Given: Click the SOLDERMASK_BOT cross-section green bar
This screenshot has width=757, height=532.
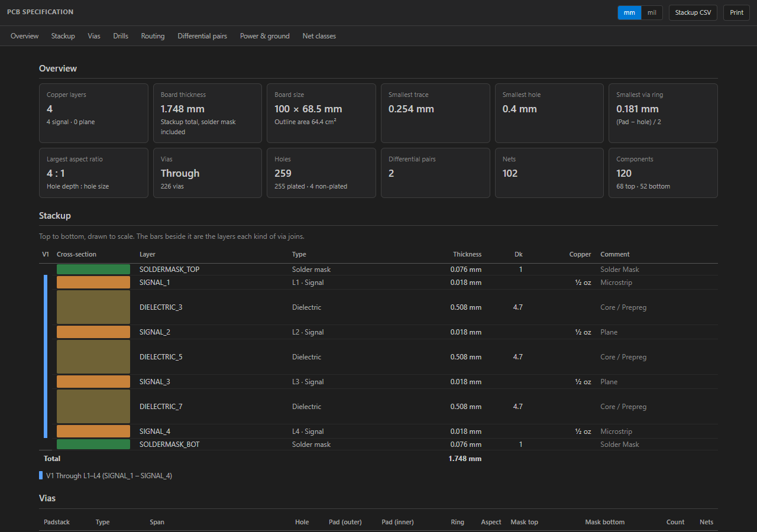Looking at the screenshot, I should 93,445.
